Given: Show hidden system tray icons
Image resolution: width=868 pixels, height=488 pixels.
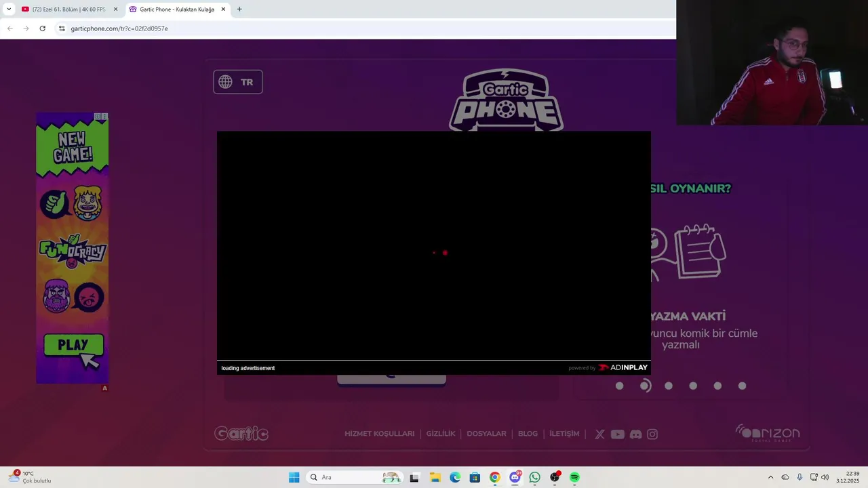Looking at the screenshot, I should pyautogui.click(x=770, y=477).
